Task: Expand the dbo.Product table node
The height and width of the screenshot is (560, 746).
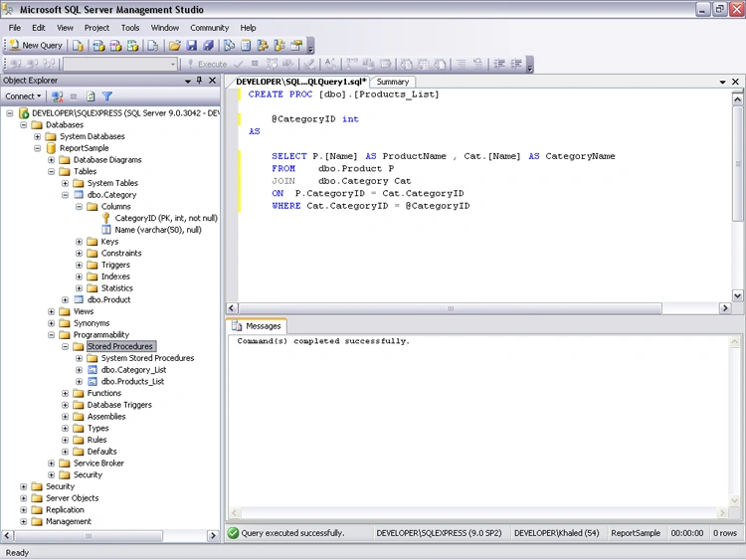Action: tap(66, 299)
